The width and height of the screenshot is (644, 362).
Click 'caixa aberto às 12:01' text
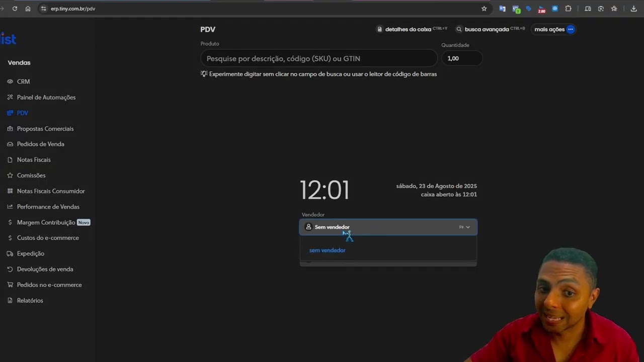click(449, 195)
